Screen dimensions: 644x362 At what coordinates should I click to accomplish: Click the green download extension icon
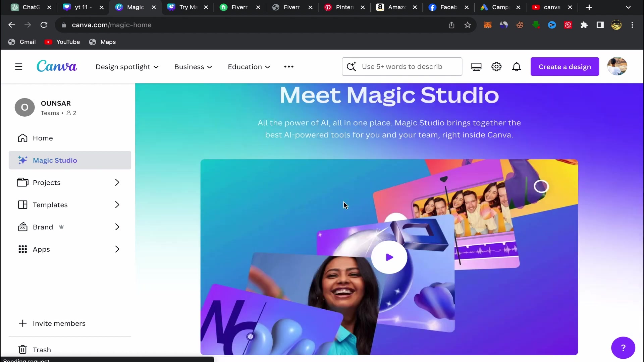coord(536,25)
